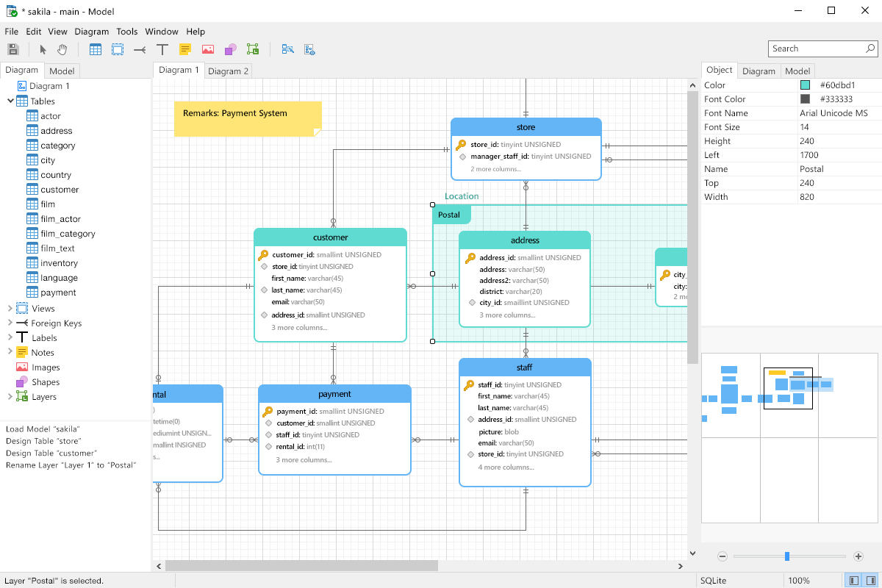Open the File menu
This screenshot has height=588, width=882.
click(11, 32)
